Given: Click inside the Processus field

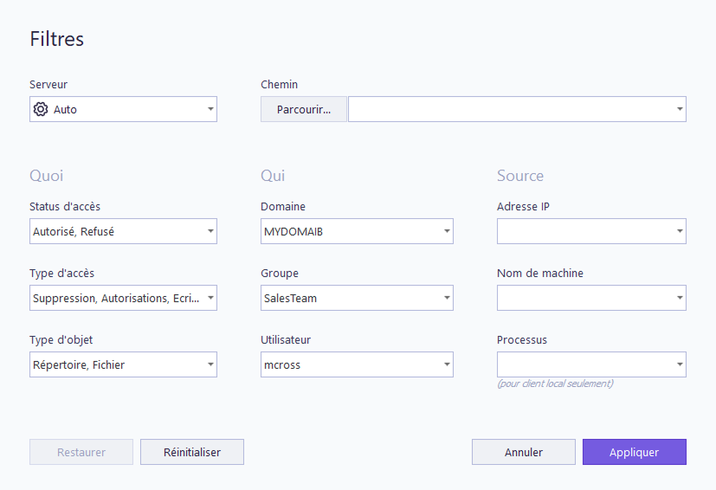Looking at the screenshot, I should tap(586, 364).
